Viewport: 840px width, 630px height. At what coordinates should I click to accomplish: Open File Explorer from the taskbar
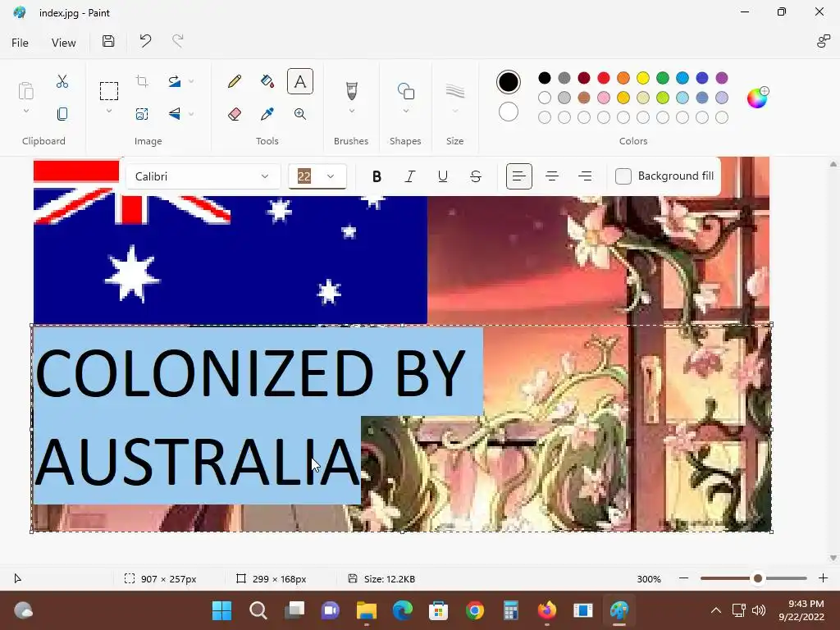pyautogui.click(x=367, y=610)
